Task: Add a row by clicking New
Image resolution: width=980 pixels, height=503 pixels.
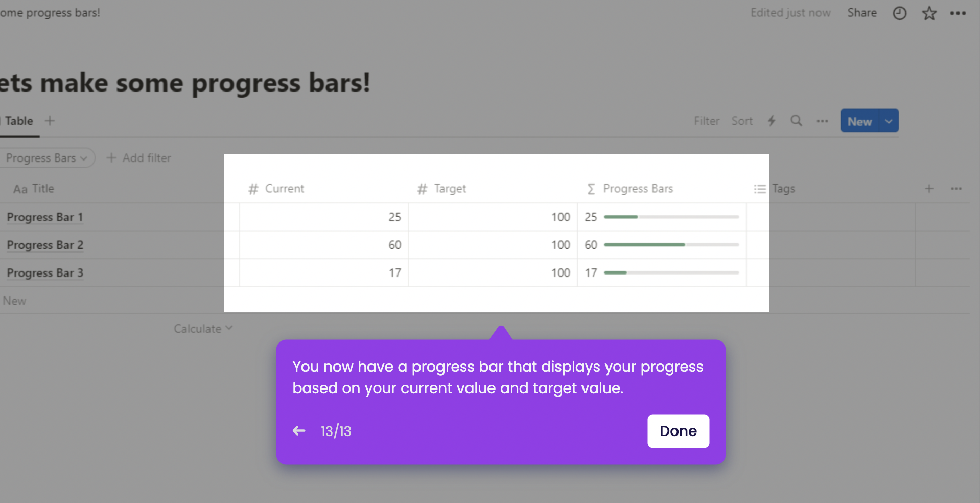Action: point(14,301)
